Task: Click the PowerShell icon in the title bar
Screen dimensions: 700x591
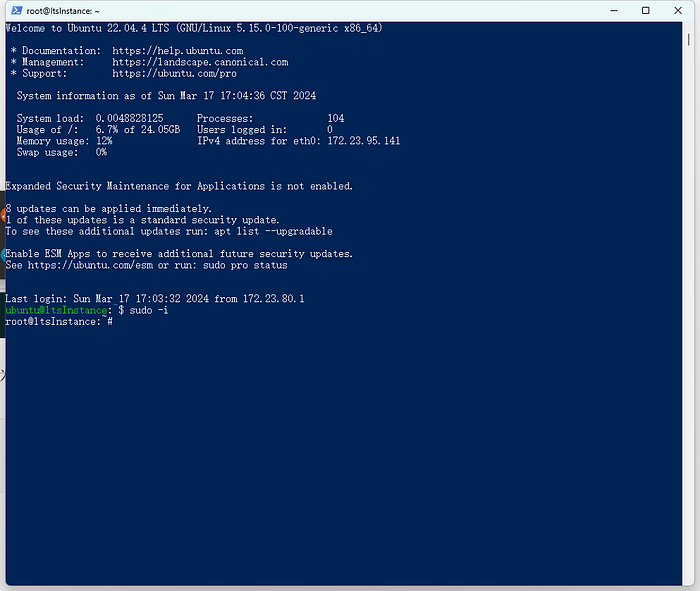Action: pyautogui.click(x=17, y=10)
